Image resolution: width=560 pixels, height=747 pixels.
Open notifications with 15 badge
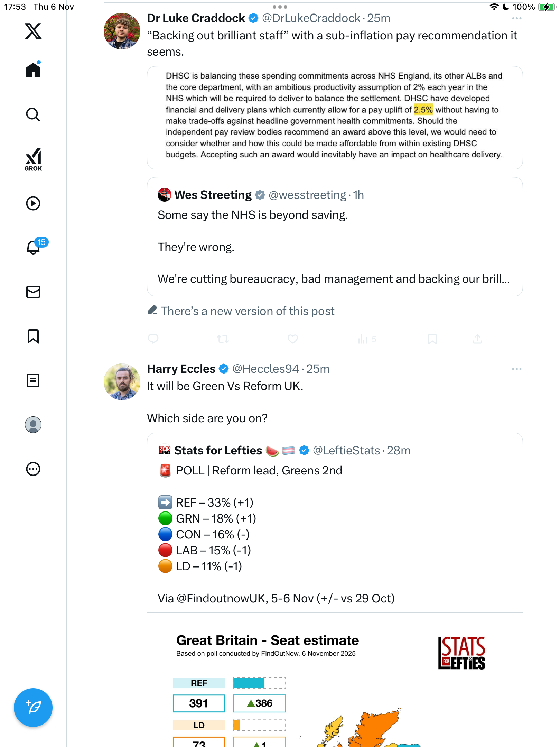(34, 247)
